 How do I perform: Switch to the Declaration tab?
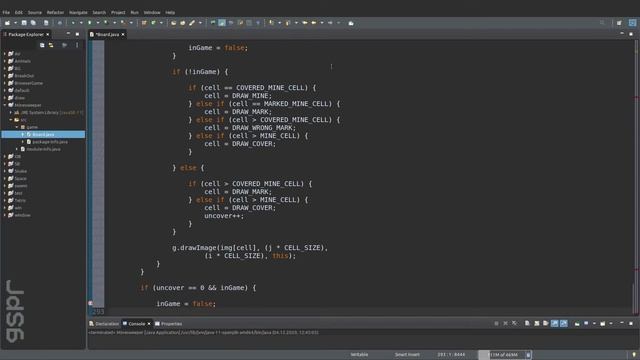click(104, 324)
